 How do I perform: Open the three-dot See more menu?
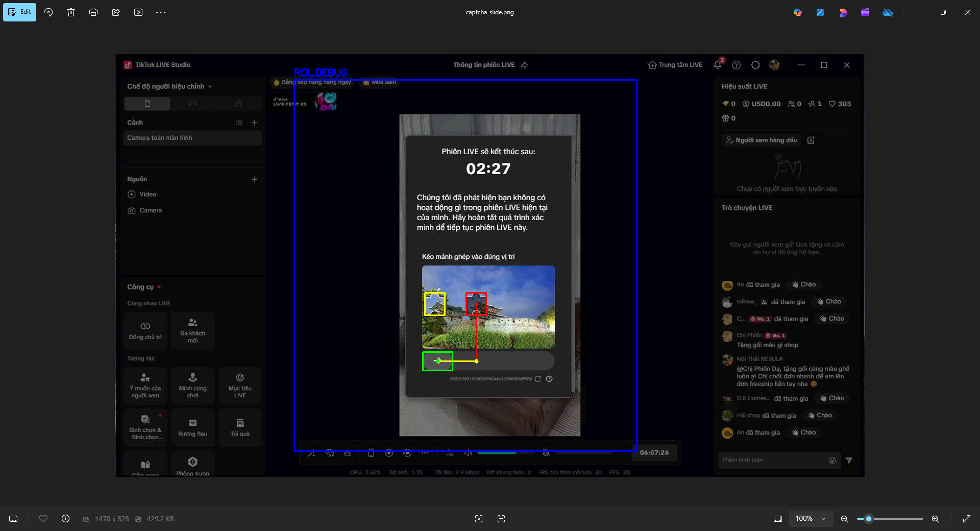161,12
